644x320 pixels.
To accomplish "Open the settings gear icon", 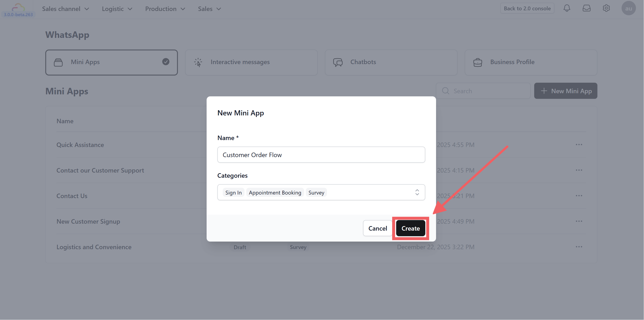I will 606,8.
